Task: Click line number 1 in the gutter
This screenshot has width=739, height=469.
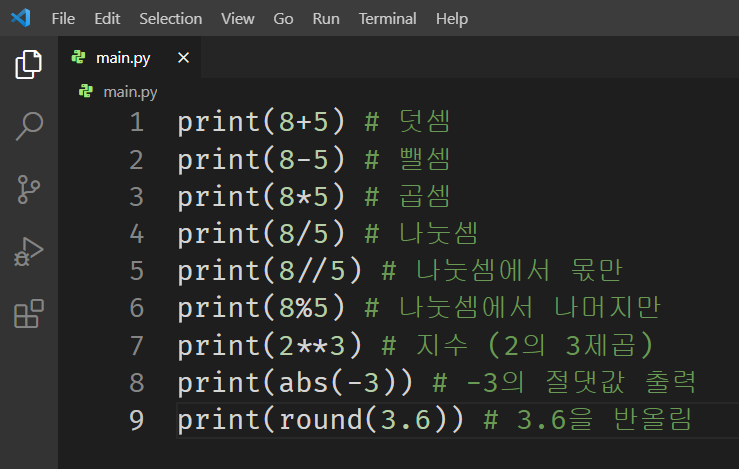Action: pyautogui.click(x=137, y=122)
